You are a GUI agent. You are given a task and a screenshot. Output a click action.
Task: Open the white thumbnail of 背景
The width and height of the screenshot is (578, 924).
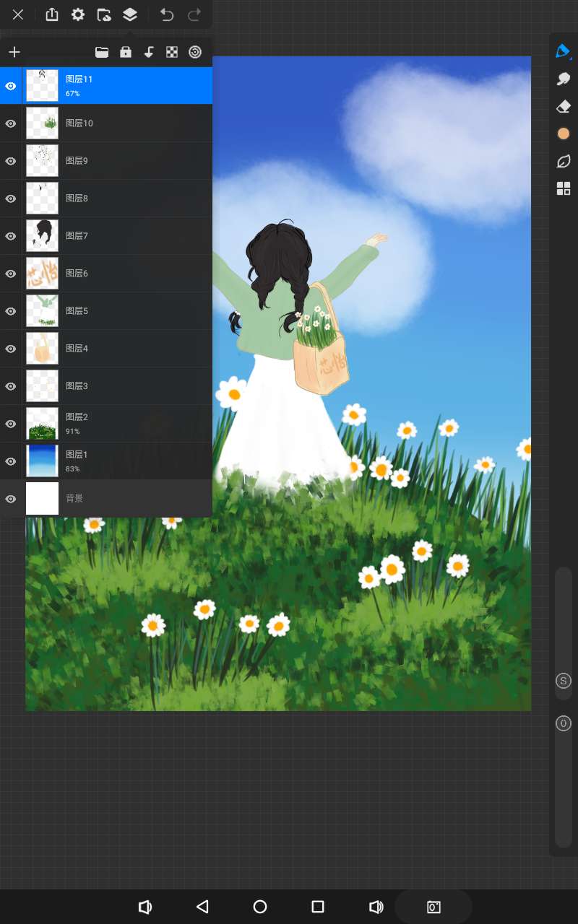coord(42,499)
